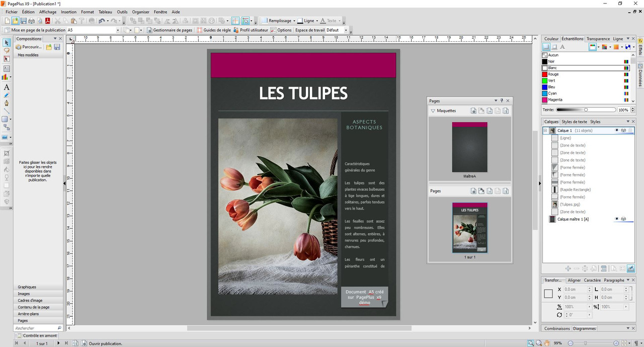Toggle printable icon of Calque 1
644x347 pixels.
click(624, 130)
